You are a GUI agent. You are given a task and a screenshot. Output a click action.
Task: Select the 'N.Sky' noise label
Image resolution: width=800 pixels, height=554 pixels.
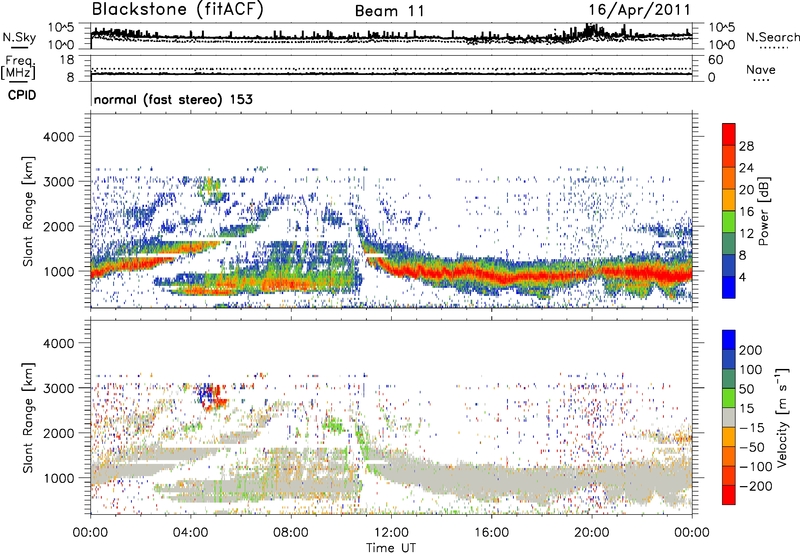coord(19,37)
